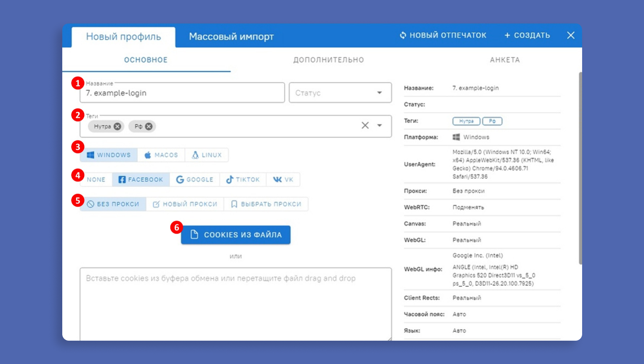Click the Client Rects value Реальный
644x364 pixels.
point(467,298)
